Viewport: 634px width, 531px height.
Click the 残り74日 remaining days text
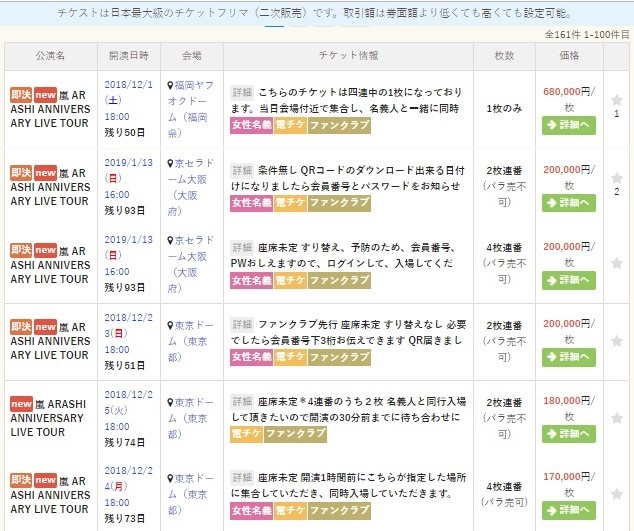[125, 442]
